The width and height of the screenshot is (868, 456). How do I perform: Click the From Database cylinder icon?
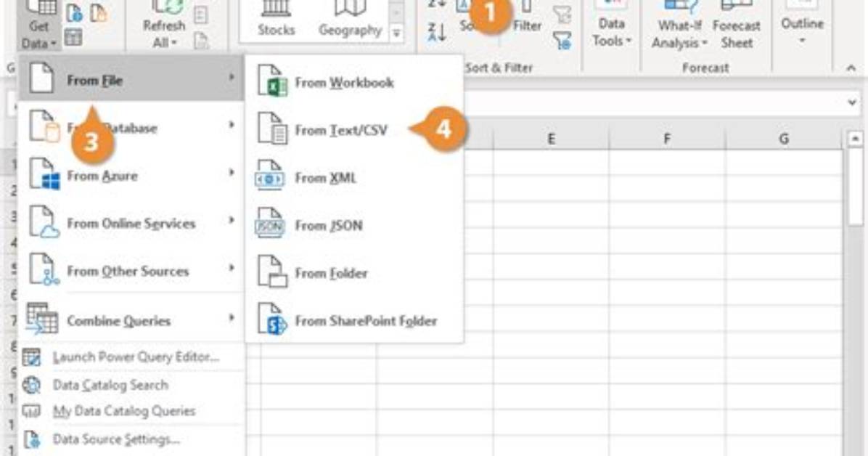point(44,127)
